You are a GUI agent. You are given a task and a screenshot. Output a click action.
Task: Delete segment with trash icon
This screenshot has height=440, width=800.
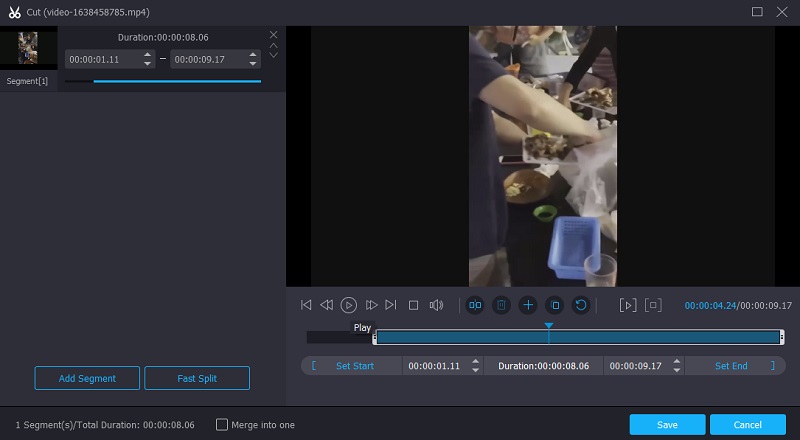tap(501, 305)
